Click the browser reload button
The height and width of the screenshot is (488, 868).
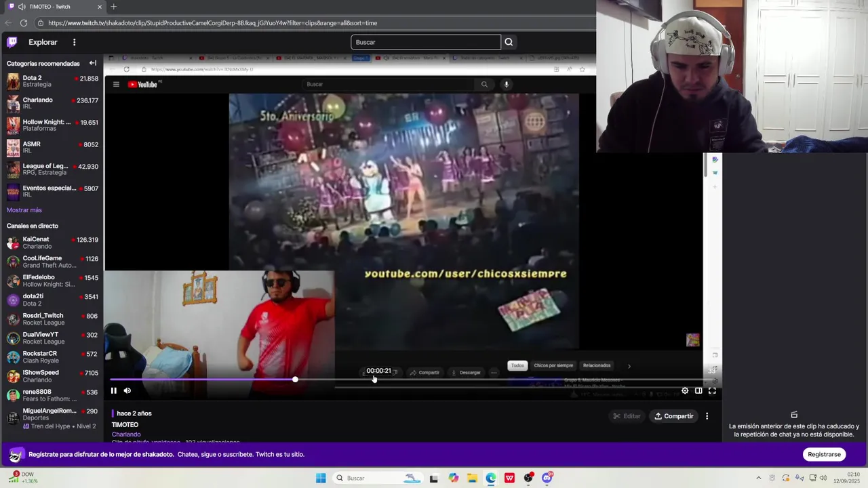[23, 23]
